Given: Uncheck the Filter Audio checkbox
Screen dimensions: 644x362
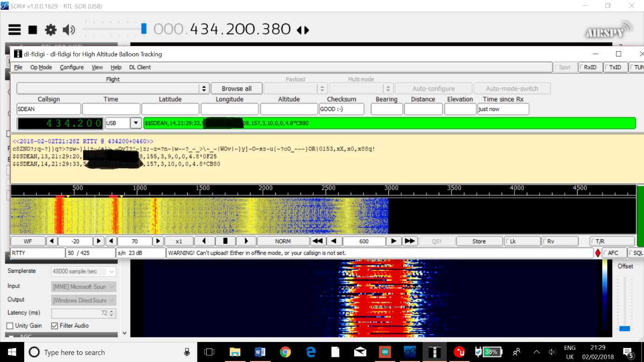Looking at the screenshot, I should pyautogui.click(x=55, y=326).
